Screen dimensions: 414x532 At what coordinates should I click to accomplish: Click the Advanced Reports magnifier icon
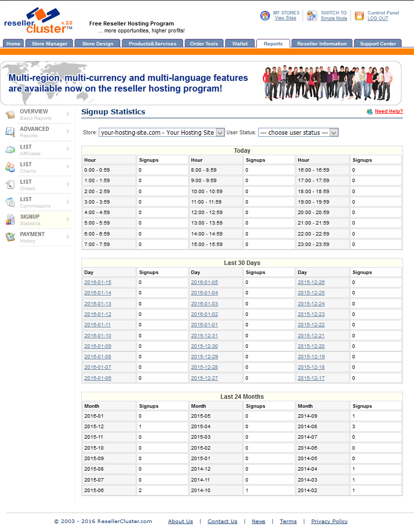pyautogui.click(x=10, y=132)
